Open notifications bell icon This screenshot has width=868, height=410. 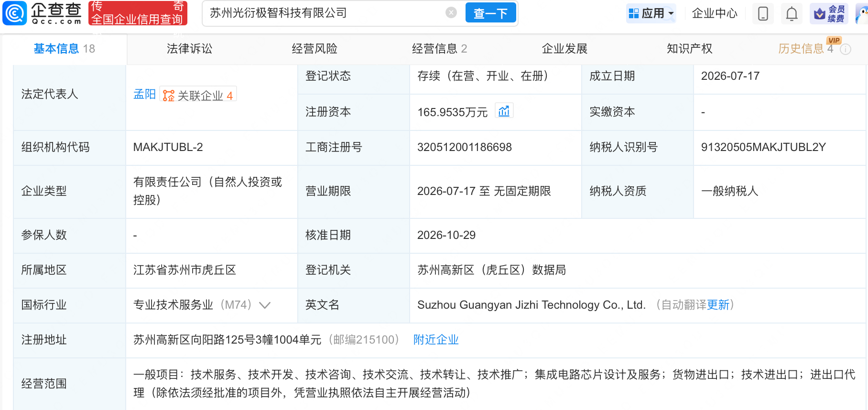792,13
